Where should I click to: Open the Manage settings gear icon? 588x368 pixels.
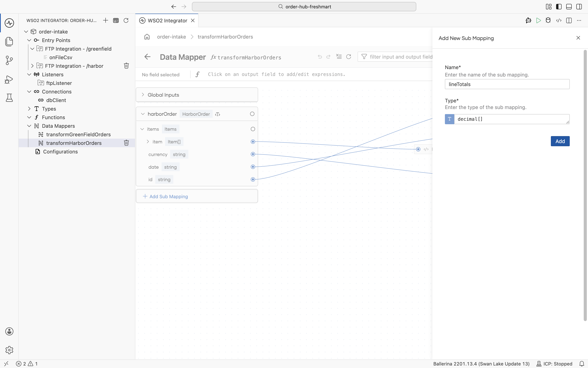point(9,350)
